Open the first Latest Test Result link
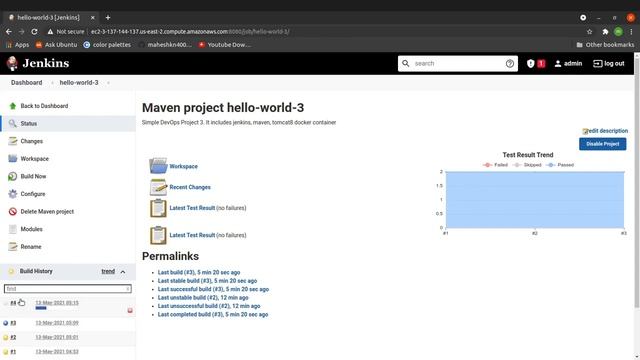640x360 pixels. click(192, 208)
